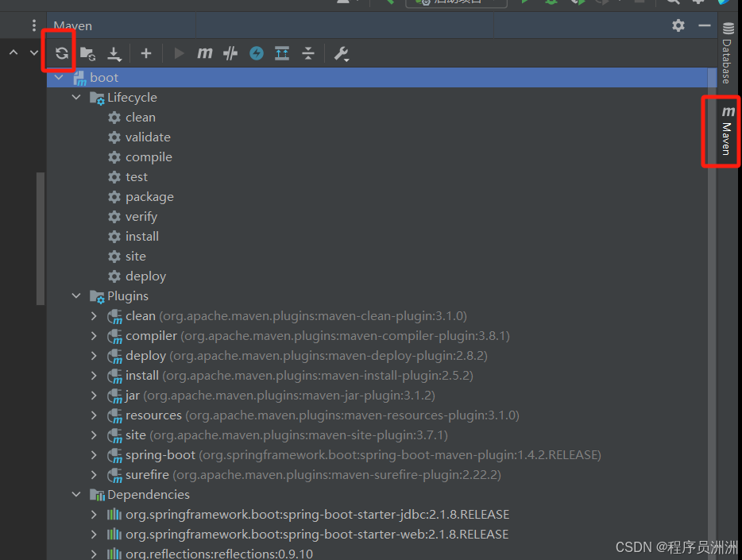The image size is (742, 560).
Task: Collapse the Lifecycle tree node
Action: click(76, 98)
